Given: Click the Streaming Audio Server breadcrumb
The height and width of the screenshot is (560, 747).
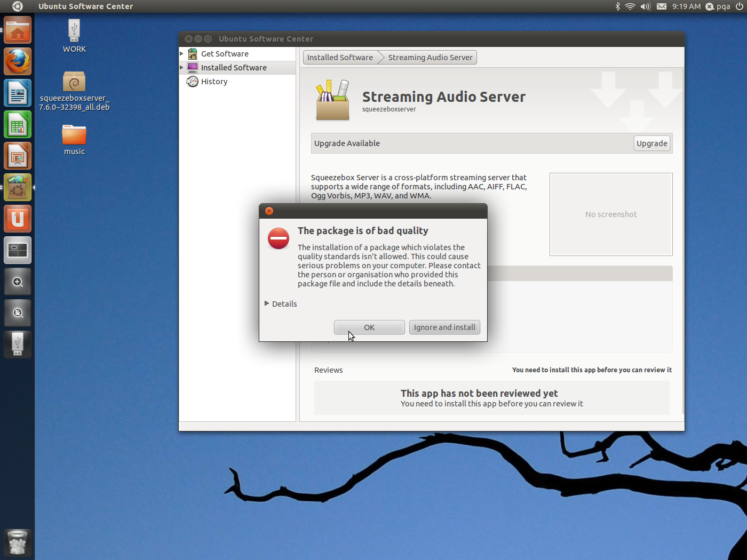Looking at the screenshot, I should coord(430,58).
